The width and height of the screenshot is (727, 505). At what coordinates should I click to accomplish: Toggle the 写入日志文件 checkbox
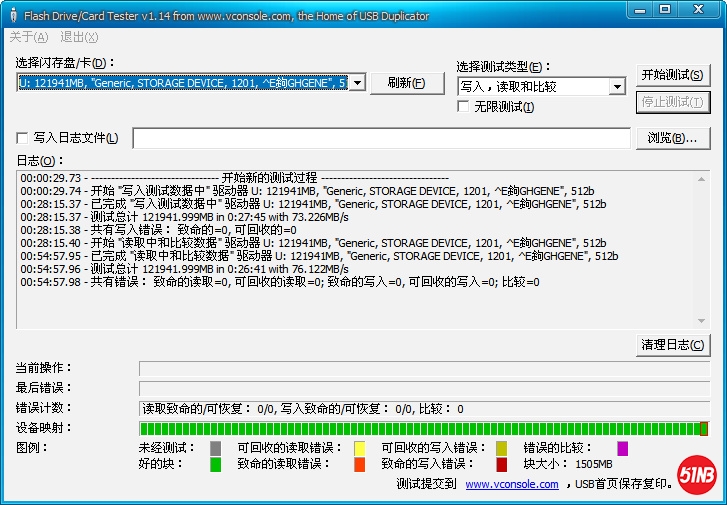[x=23, y=138]
